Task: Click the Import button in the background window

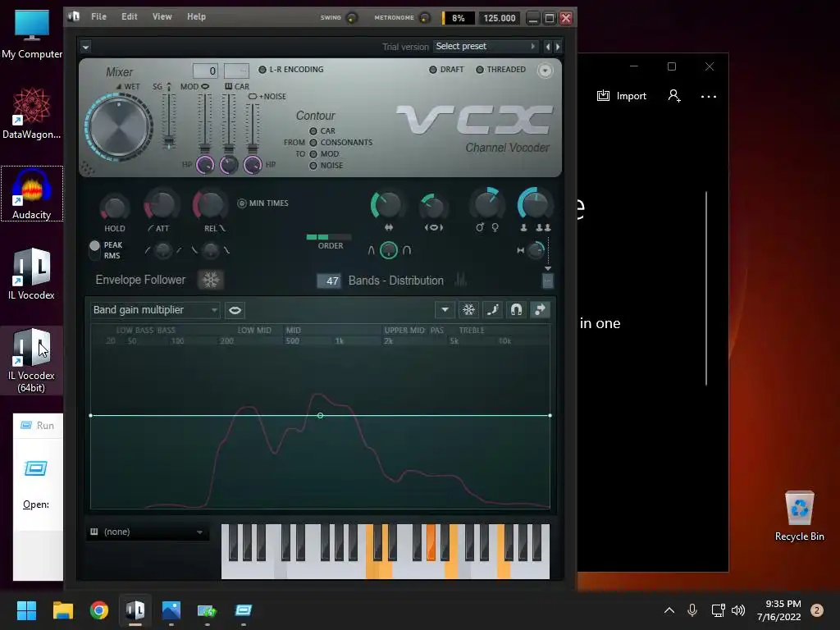Action: pos(622,96)
